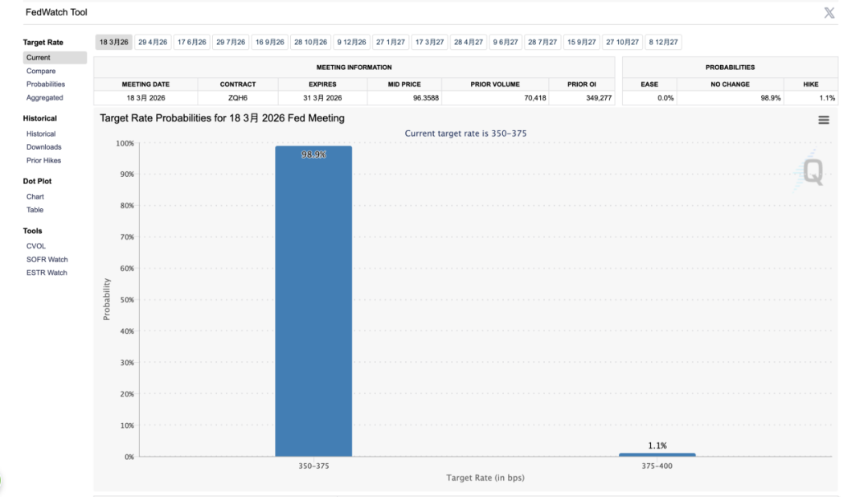Image resolution: width=868 pixels, height=497 pixels.
Task: Open the Aggregated view link
Action: point(44,98)
